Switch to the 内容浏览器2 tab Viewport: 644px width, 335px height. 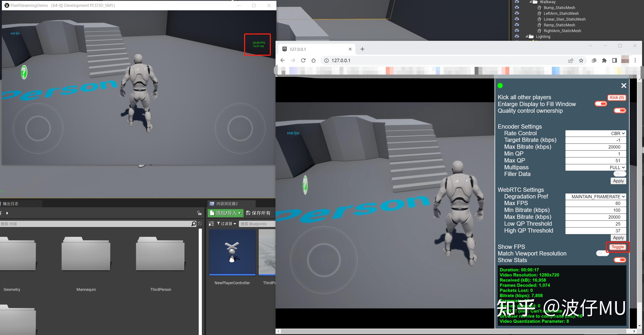point(226,204)
